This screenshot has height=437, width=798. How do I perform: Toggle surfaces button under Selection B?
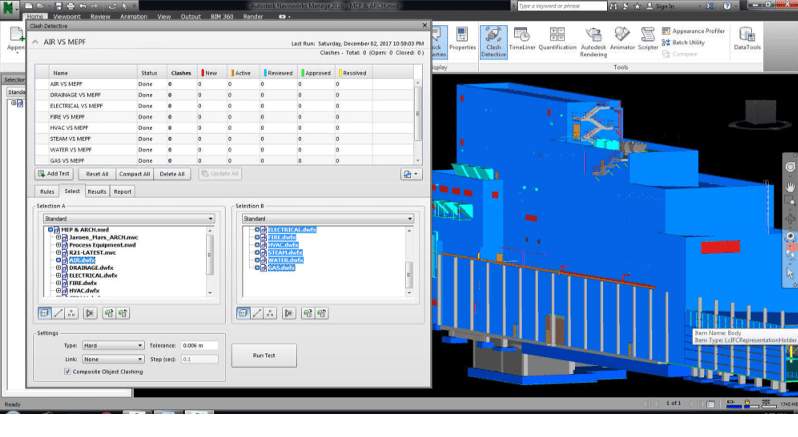click(245, 313)
